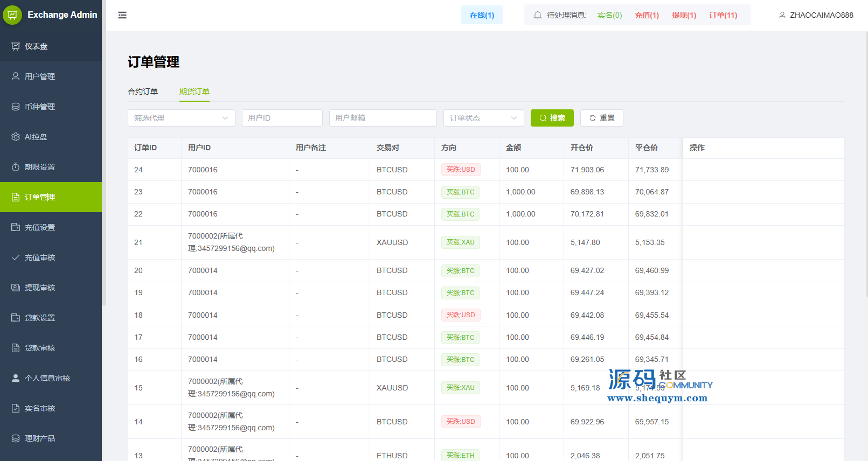Open 仪表盘 dashboard in sidebar
Image resolution: width=868 pixels, height=461 pixels.
pos(36,46)
